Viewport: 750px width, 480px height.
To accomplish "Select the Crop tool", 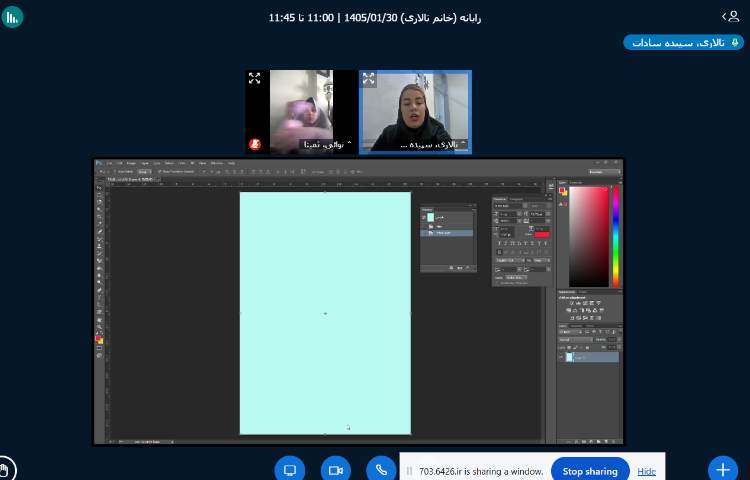I will click(99, 217).
